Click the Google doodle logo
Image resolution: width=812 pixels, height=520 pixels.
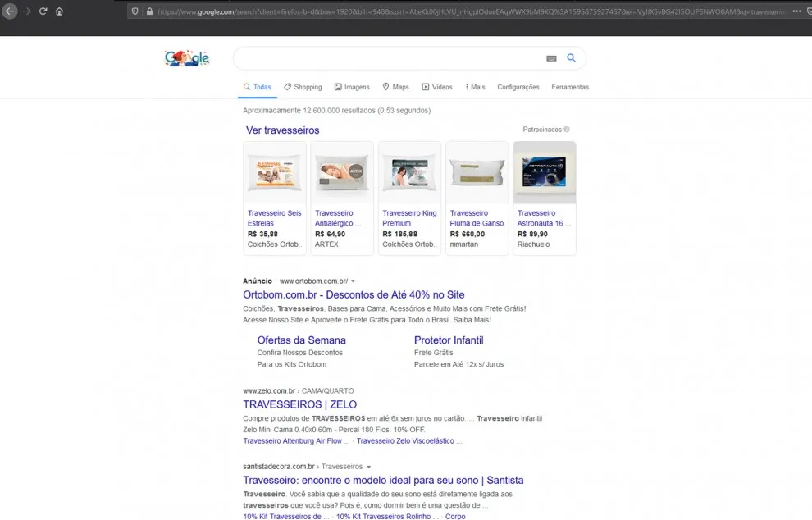tap(187, 58)
